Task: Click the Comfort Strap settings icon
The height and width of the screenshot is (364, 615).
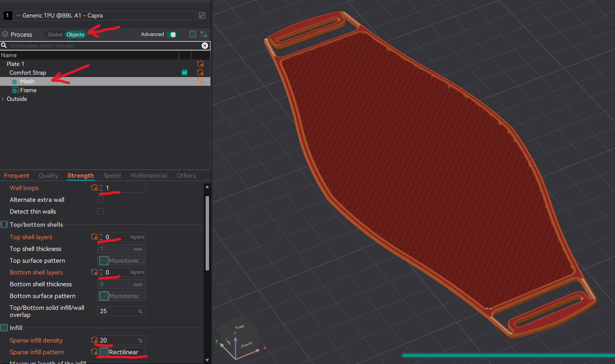Action: coord(200,73)
